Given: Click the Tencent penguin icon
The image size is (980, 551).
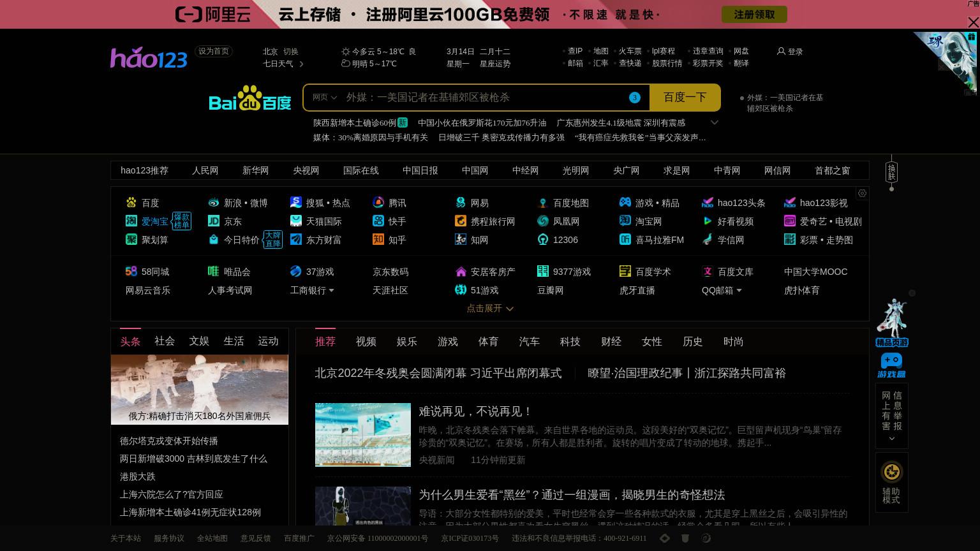Looking at the screenshot, I should click(x=378, y=203).
